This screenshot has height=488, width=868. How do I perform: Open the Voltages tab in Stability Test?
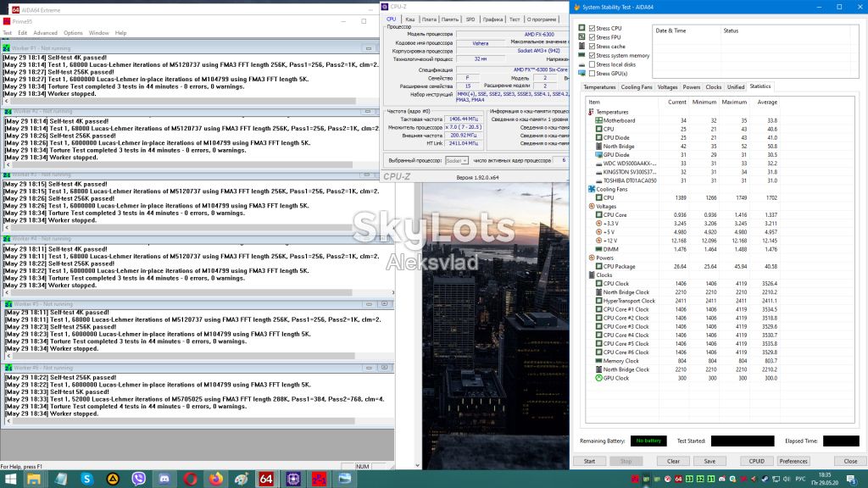tap(668, 87)
